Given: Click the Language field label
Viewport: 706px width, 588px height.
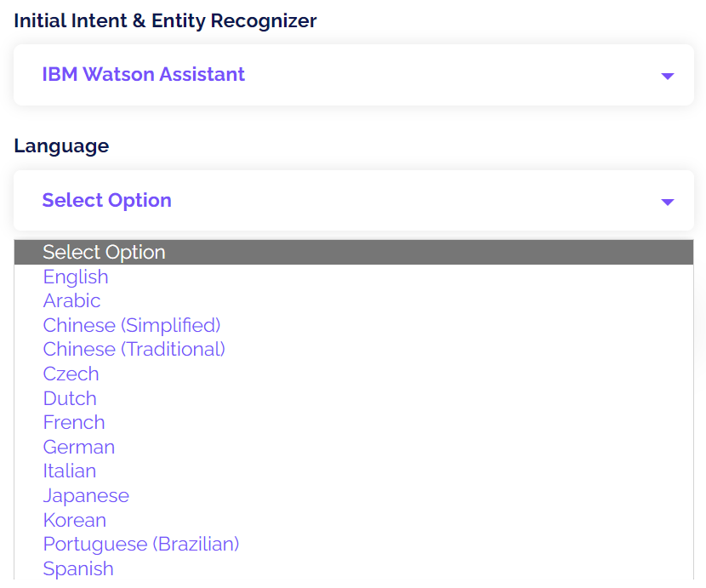Looking at the screenshot, I should pyautogui.click(x=61, y=146).
